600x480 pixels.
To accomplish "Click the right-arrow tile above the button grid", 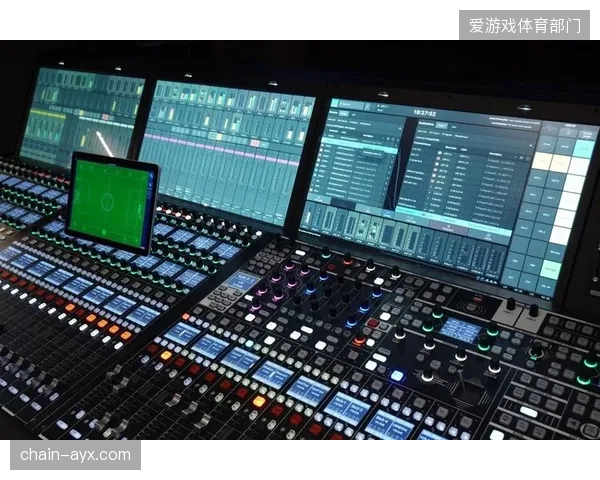I will pos(569,132).
